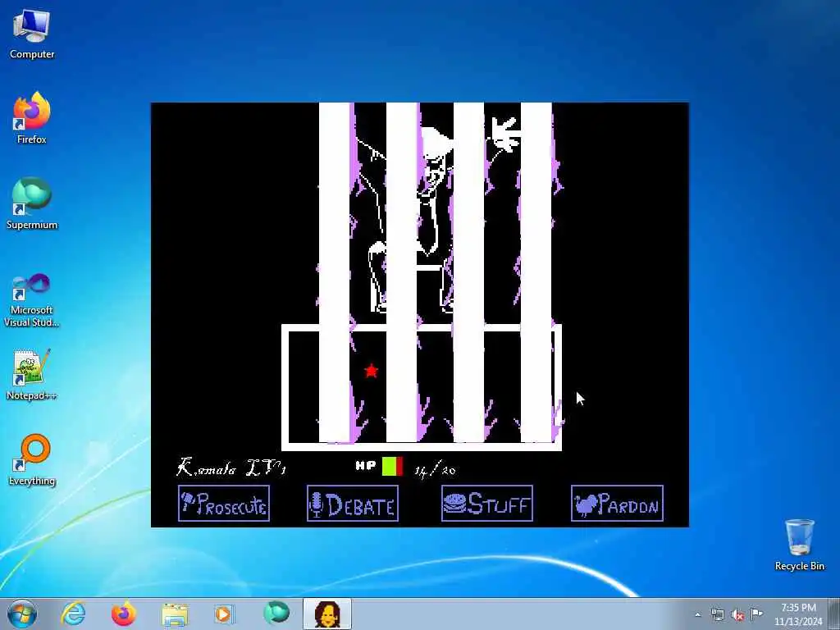The image size is (840, 630).
Task: Launch the Notepad++ desktop shortcut
Action: [32, 374]
